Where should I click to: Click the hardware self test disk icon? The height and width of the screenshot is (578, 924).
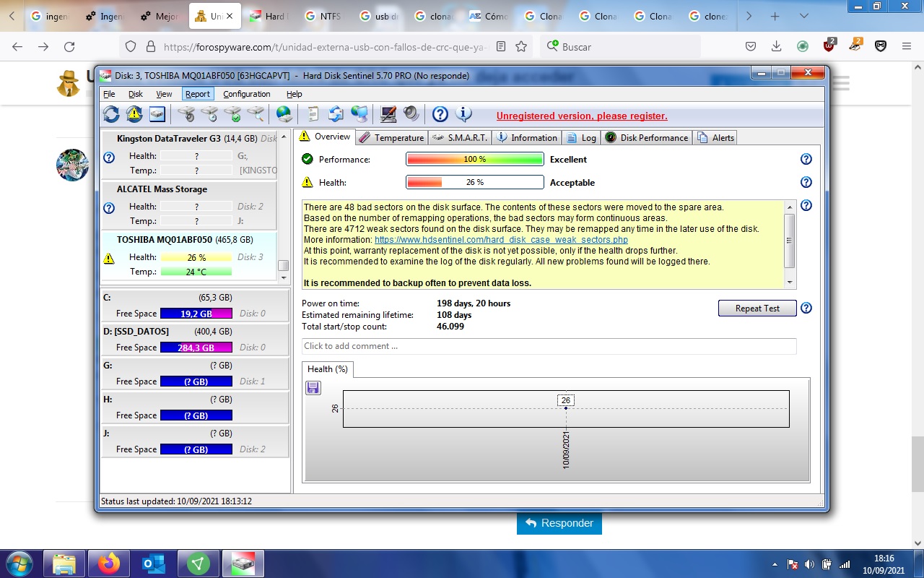point(186,114)
